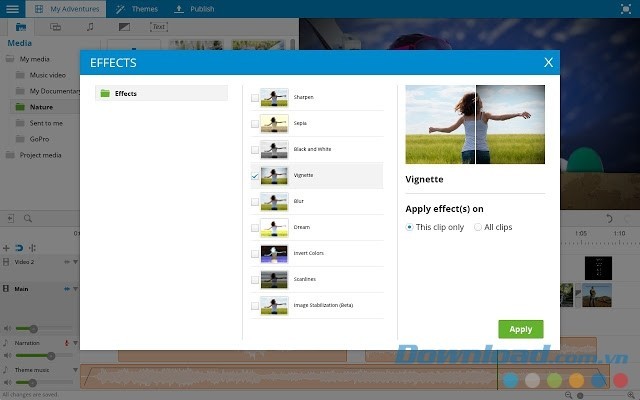Enable the Scanlines effect checkbox
The height and width of the screenshot is (400, 640).
pos(255,280)
